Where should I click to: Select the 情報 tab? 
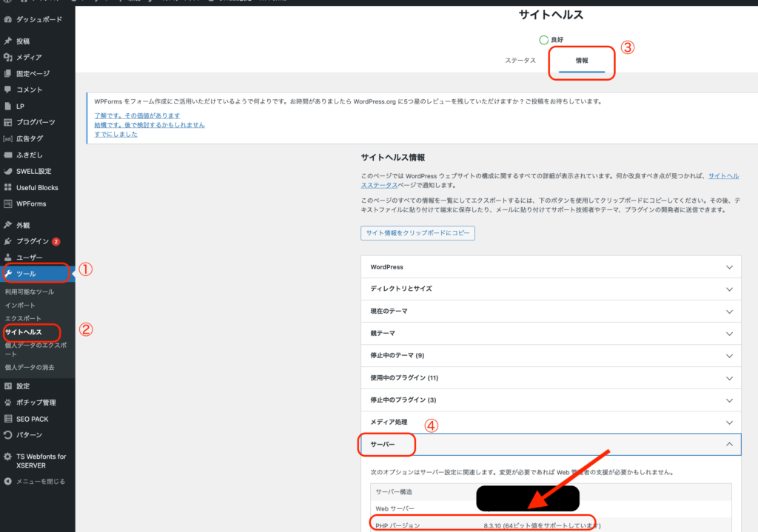pyautogui.click(x=581, y=60)
